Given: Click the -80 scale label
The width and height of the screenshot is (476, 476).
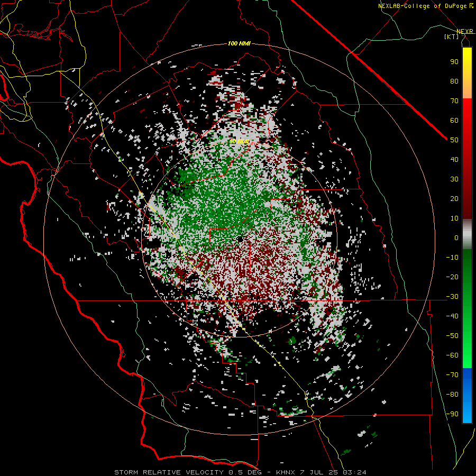Looking at the screenshot, I should [x=452, y=395].
